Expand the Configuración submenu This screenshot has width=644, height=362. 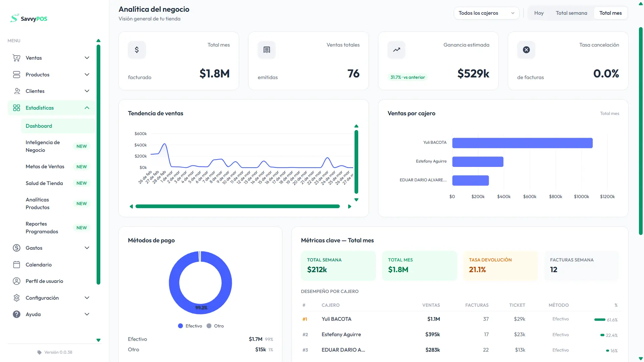[x=87, y=298]
